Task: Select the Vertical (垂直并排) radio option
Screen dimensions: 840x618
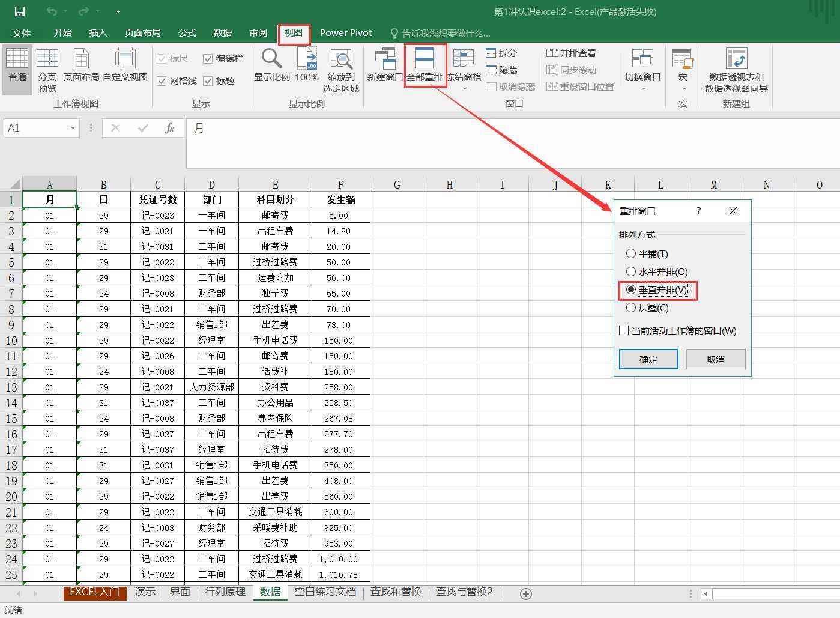Action: (x=631, y=289)
